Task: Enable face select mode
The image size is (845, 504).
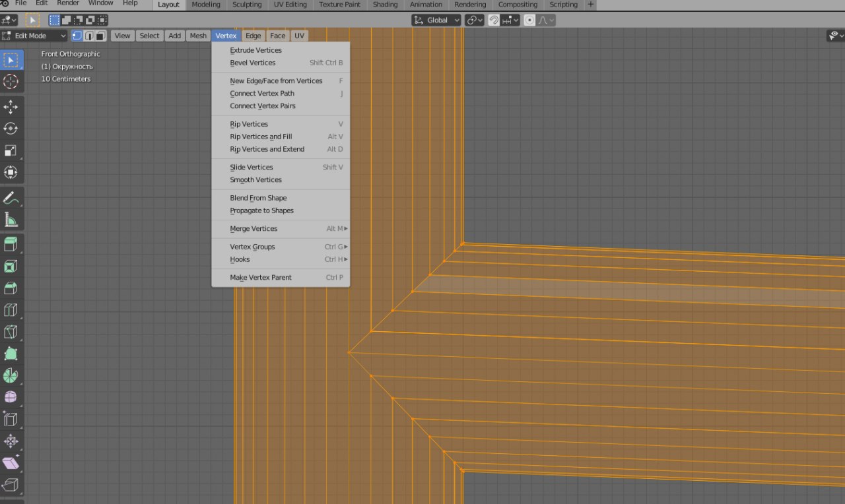Action: point(101,36)
